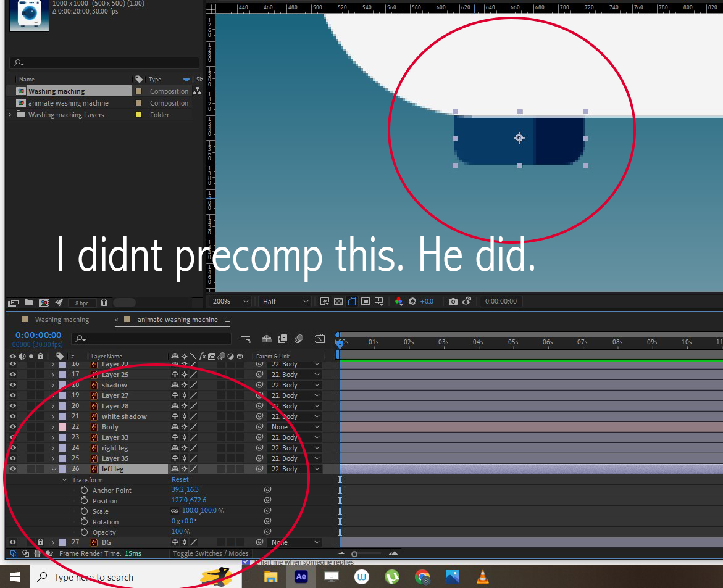Open the Graph Editor
The width and height of the screenshot is (723, 588).
(320, 339)
